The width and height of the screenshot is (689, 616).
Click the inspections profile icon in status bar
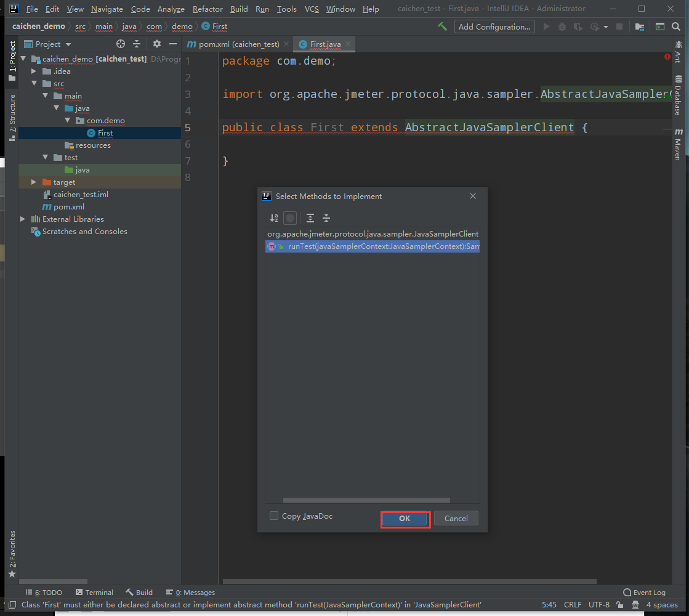(635, 605)
